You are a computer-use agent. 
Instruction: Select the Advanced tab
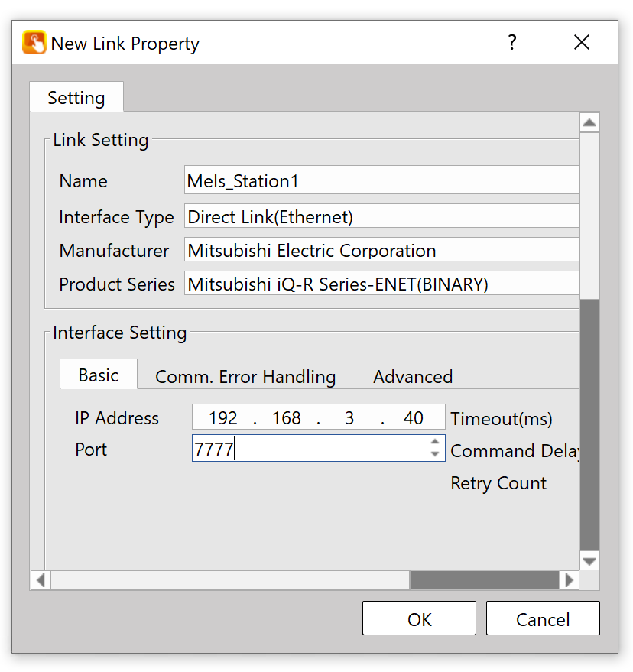pos(413,377)
